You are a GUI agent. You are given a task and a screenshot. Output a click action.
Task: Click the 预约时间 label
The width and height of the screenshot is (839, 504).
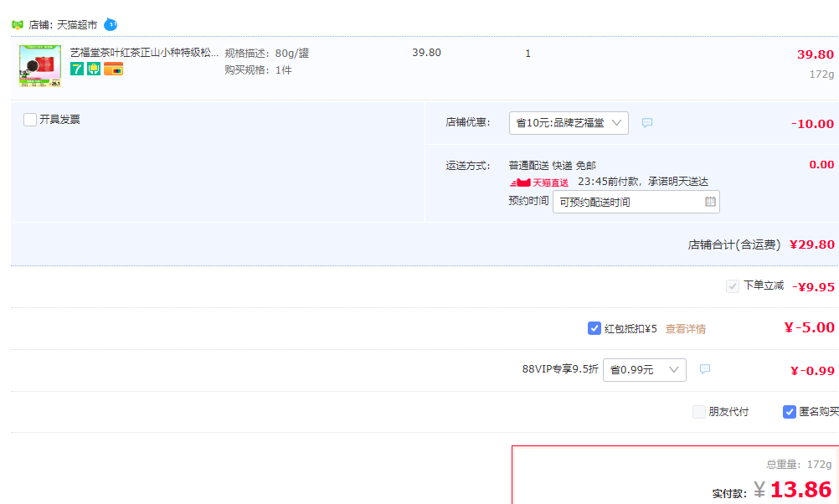(x=528, y=201)
